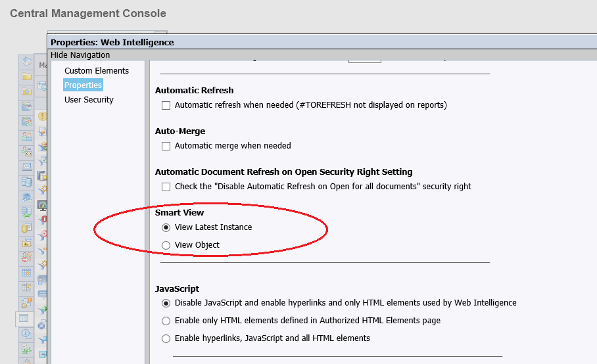The width and height of the screenshot is (597, 364).
Task: Select the View Object radio button
Action: (166, 245)
